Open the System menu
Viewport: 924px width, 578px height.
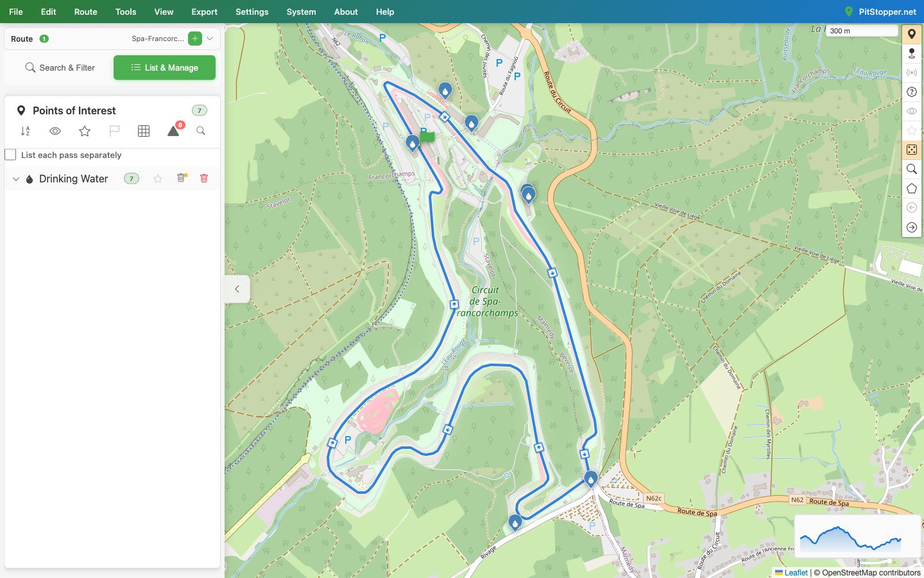(x=301, y=12)
